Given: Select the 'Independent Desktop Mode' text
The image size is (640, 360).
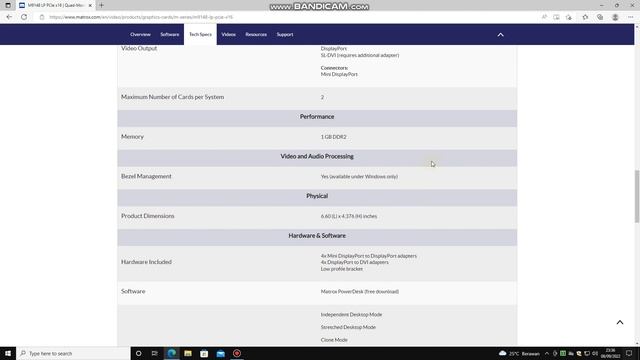Looking at the screenshot, I should coord(351,315).
